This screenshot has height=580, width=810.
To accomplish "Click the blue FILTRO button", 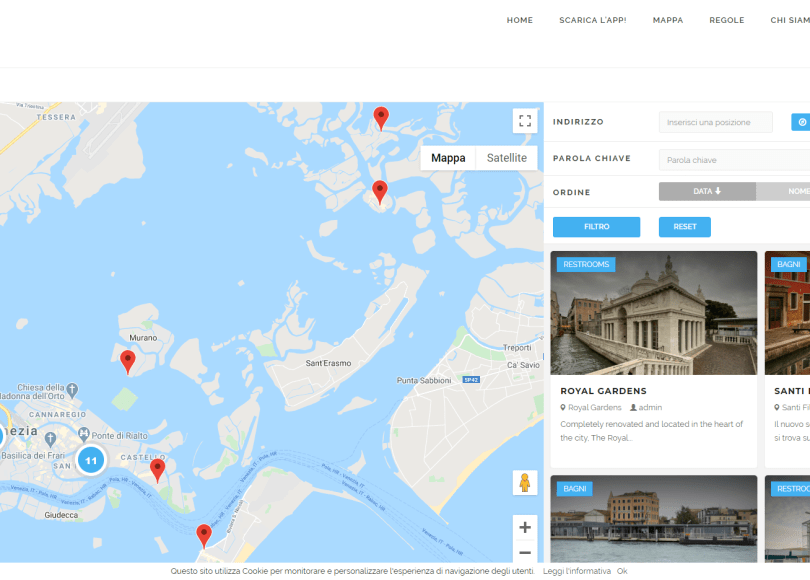I will pyautogui.click(x=596, y=227).
